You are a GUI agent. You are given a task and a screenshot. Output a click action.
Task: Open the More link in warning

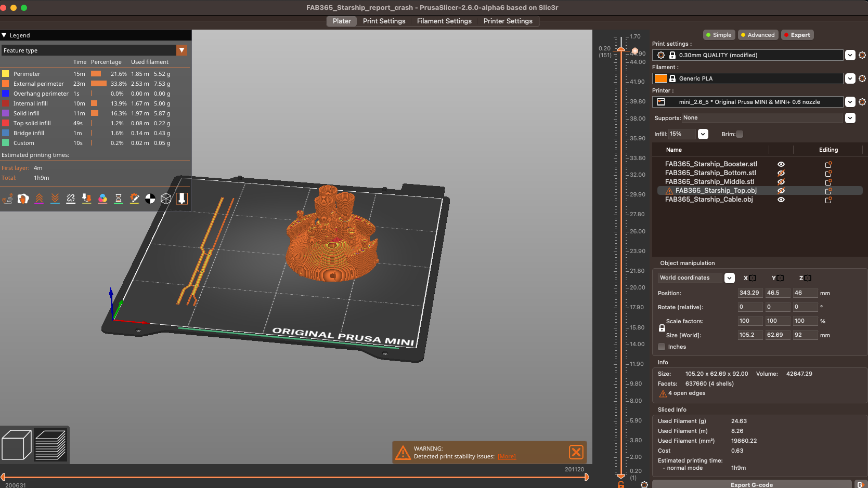tap(507, 457)
